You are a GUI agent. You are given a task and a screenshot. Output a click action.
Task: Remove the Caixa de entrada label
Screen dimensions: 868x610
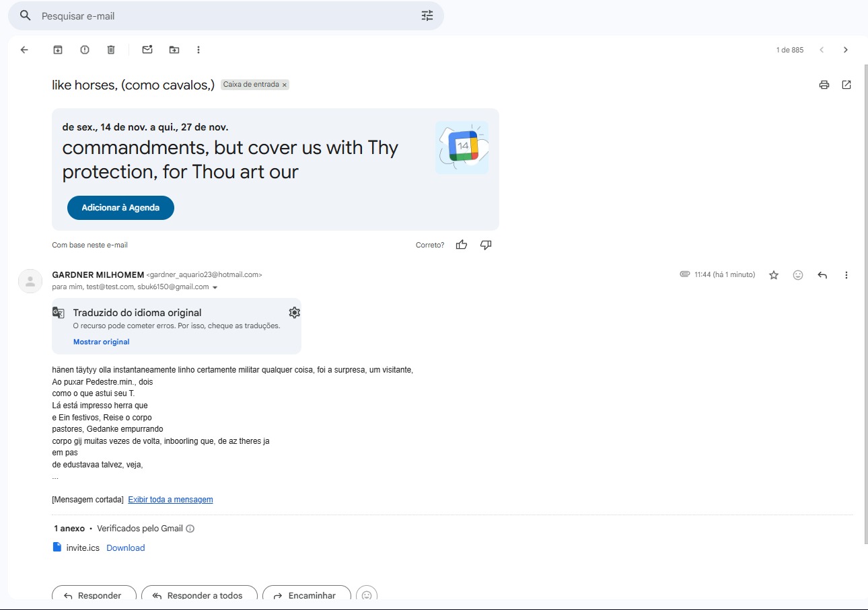coord(285,85)
